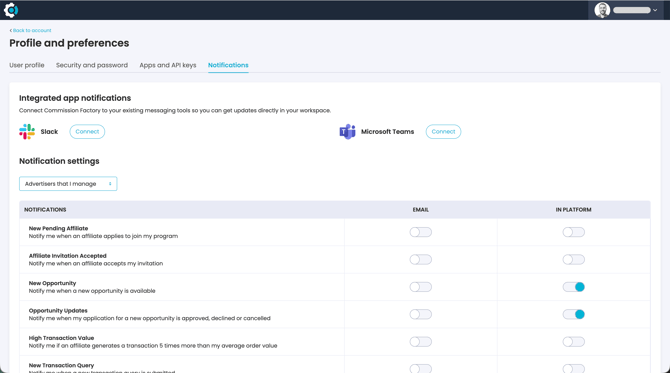The image size is (670, 373).
Task: Click the Microsoft Teams label text
Action: click(388, 132)
